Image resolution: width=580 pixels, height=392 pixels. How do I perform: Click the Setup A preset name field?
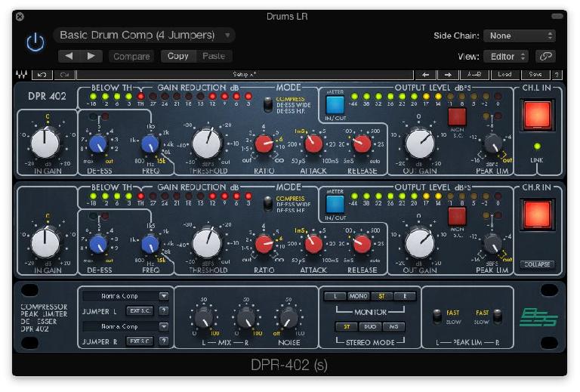(x=245, y=75)
